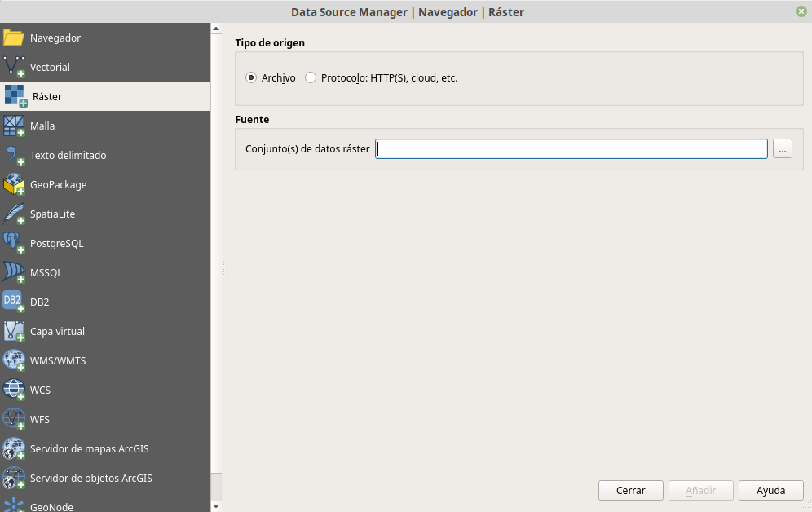Screen dimensions: 812x512
Task: Click the Cerrar button
Action: coord(630,491)
